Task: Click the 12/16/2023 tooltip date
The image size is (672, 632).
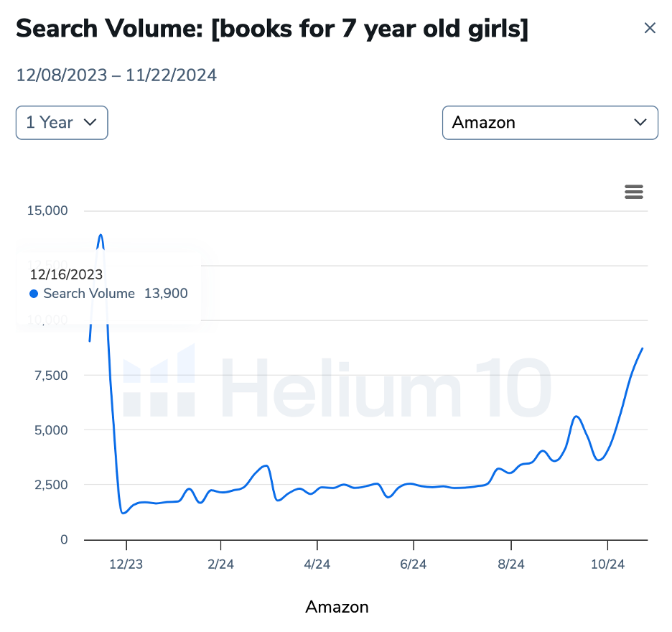Action: pos(66,274)
